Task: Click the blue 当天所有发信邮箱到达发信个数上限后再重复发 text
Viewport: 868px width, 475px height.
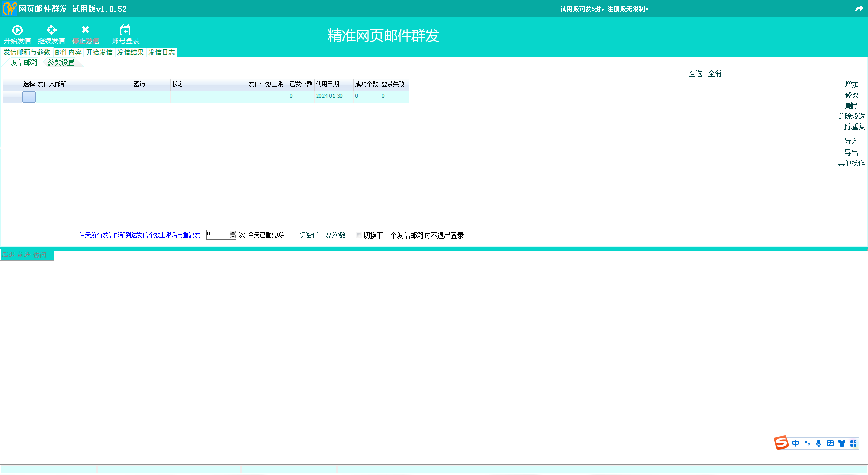Action: click(140, 235)
